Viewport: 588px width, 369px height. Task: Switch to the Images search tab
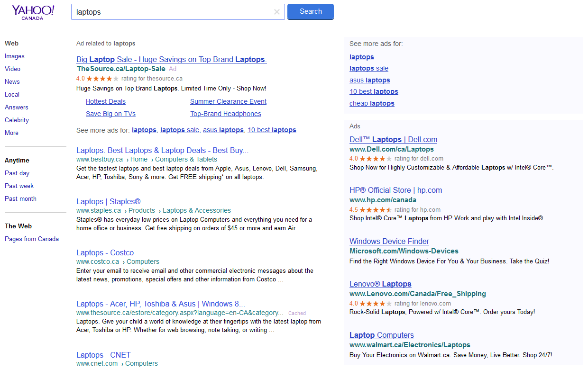(x=15, y=56)
